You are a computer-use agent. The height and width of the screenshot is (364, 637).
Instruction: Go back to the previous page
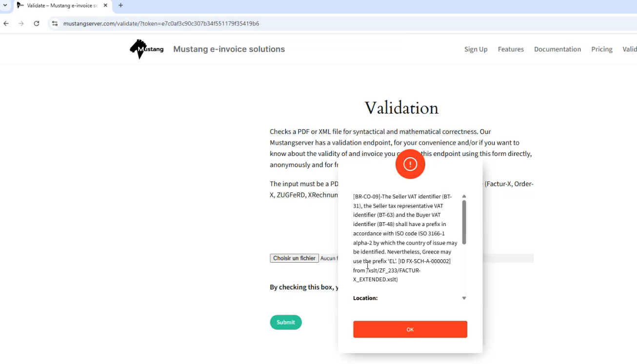[6, 23]
